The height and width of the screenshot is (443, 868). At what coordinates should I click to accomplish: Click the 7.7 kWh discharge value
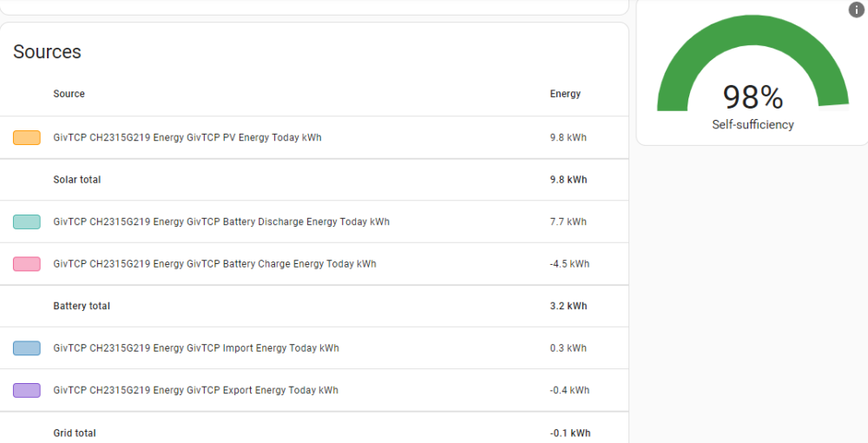(x=568, y=221)
